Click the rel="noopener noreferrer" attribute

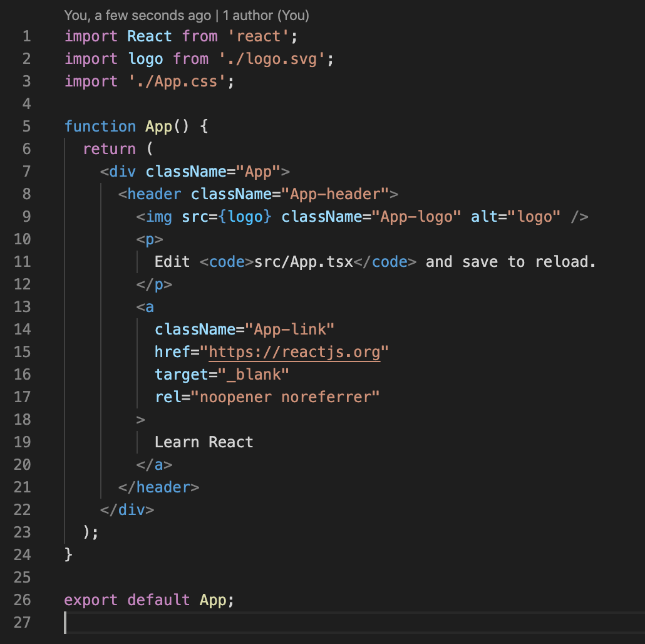tap(269, 397)
